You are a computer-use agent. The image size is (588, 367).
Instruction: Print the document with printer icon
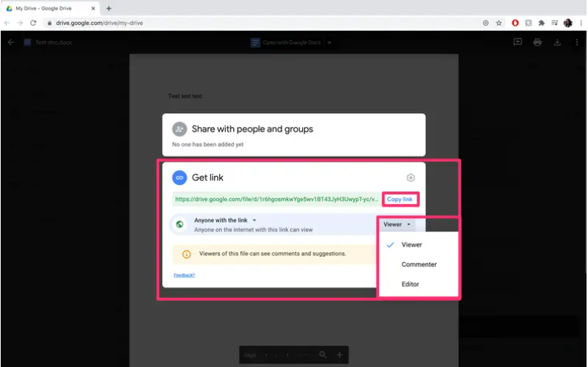pyautogui.click(x=537, y=42)
